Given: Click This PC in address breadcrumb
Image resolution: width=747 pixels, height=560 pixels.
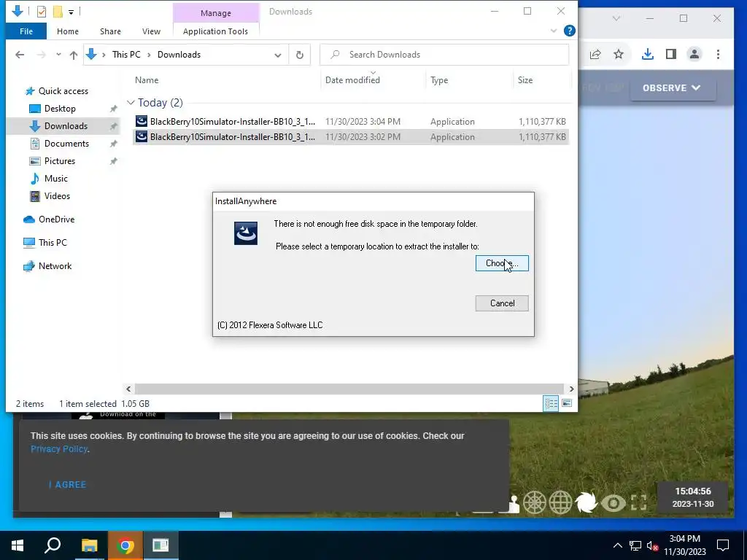Looking at the screenshot, I should tap(126, 55).
